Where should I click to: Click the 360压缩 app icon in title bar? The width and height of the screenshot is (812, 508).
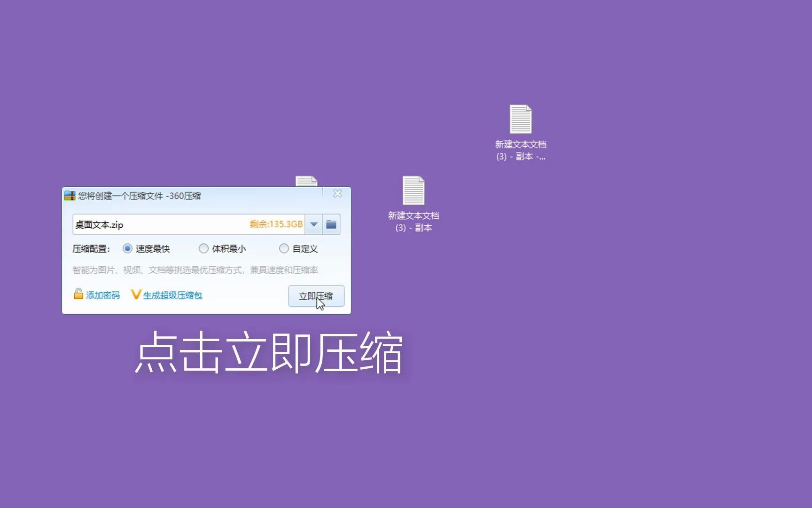tap(70, 196)
